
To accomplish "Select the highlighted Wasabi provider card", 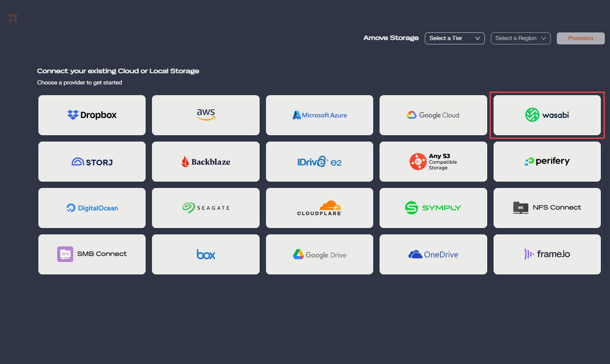I will [547, 115].
